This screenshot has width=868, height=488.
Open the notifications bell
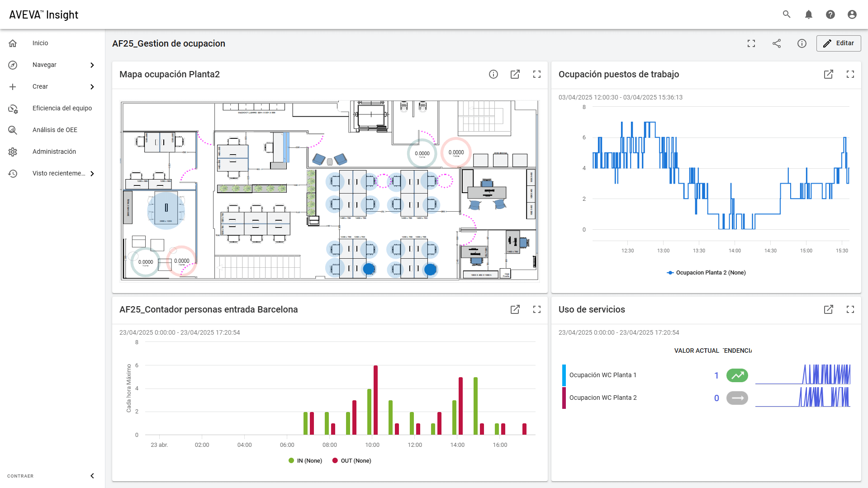click(x=809, y=14)
